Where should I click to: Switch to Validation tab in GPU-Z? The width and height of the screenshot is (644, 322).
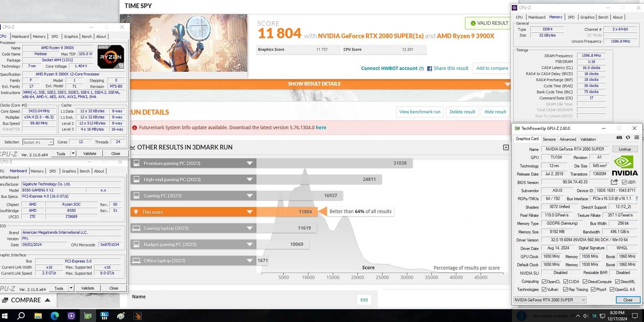[588, 139]
